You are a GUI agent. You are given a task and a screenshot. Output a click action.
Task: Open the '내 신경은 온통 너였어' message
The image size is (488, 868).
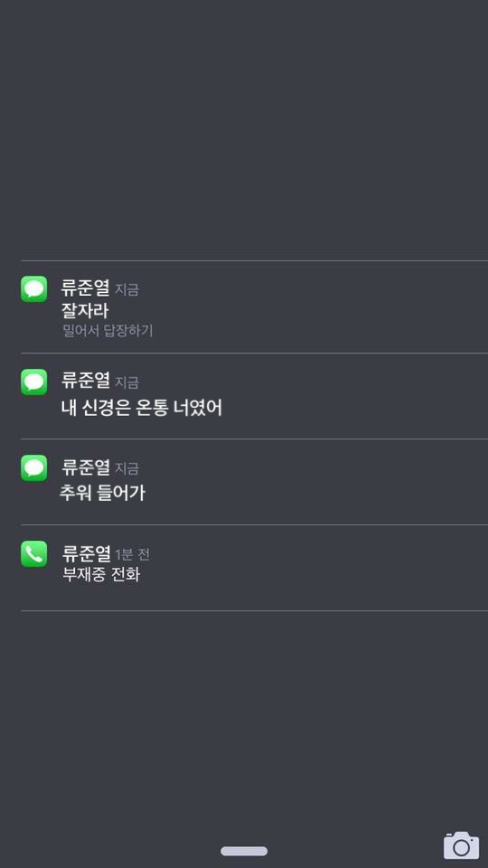point(255,396)
